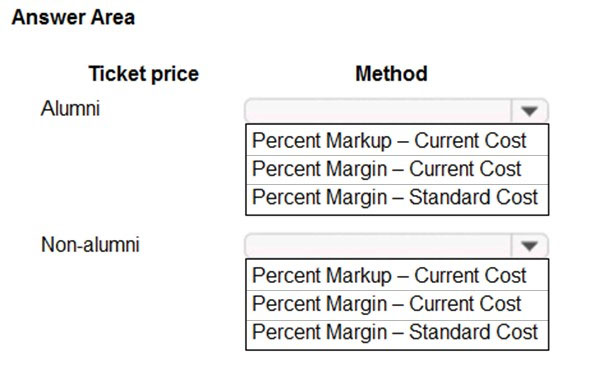
Task: Open the Non-alumni method dropdown arrow
Action: tap(529, 246)
